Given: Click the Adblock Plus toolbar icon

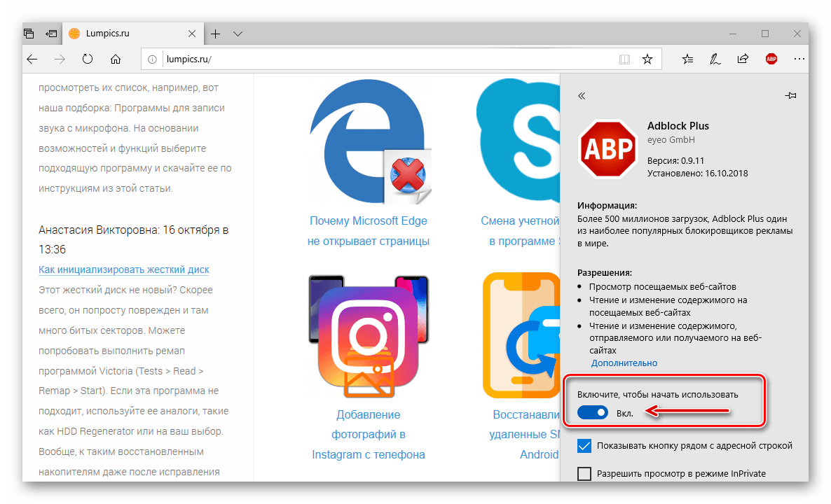Looking at the screenshot, I should (x=771, y=59).
